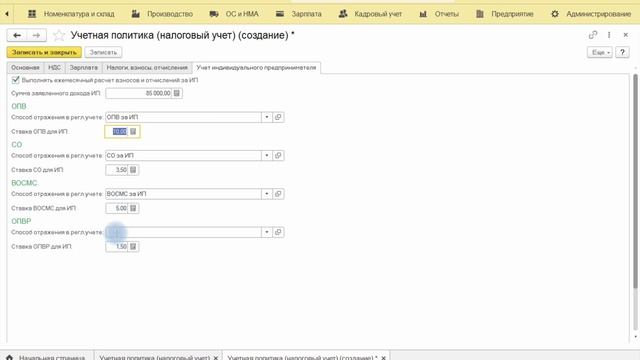
Task: Open the Номенклатура и склад section
Action: [71, 14]
